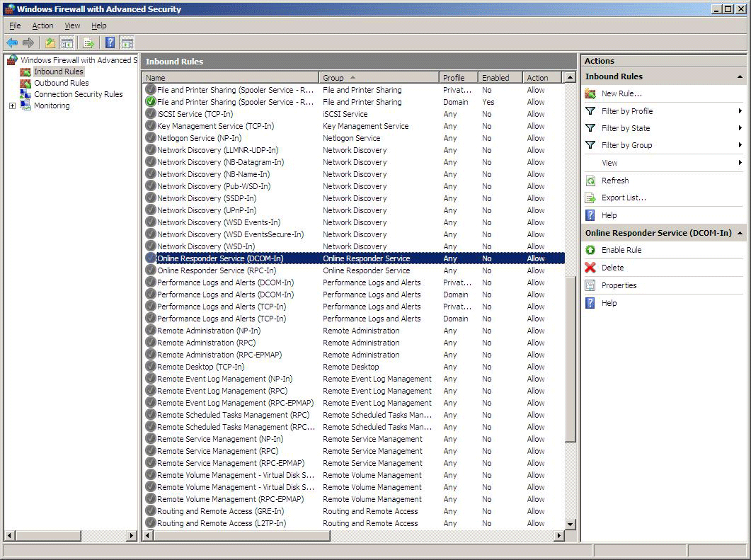
Task: Click the Up One Level toolbar icon
Action: (x=50, y=43)
